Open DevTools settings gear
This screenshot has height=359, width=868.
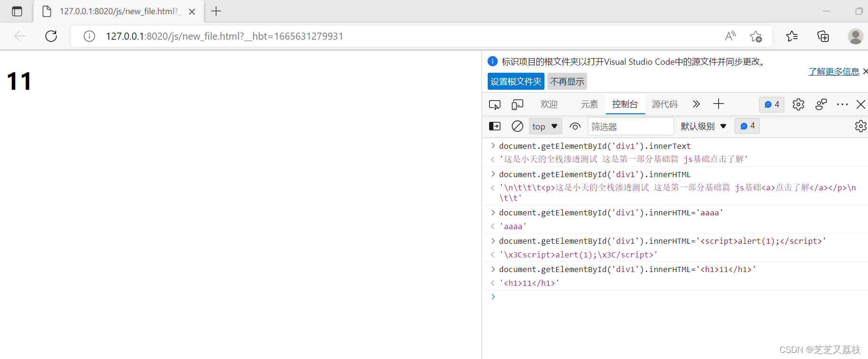[x=798, y=104]
